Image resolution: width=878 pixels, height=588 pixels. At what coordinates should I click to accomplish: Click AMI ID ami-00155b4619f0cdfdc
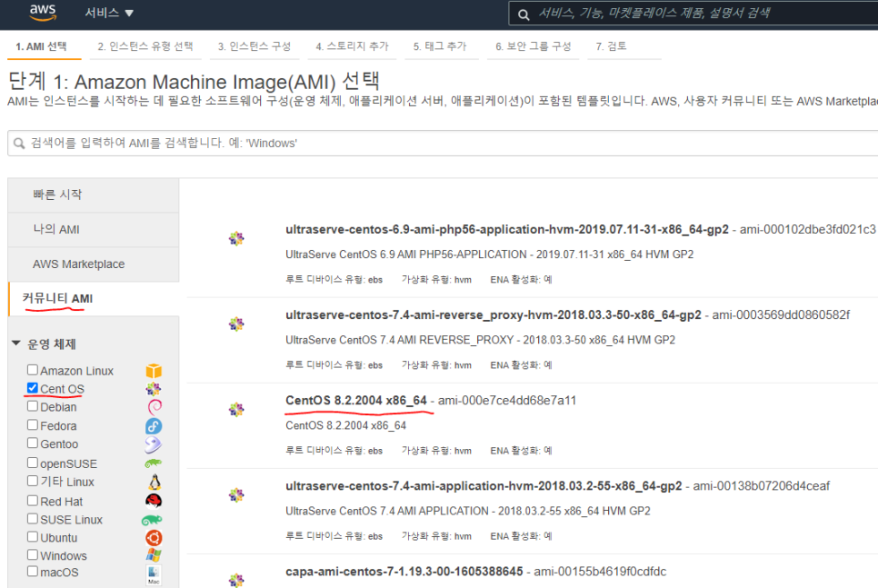600,572
